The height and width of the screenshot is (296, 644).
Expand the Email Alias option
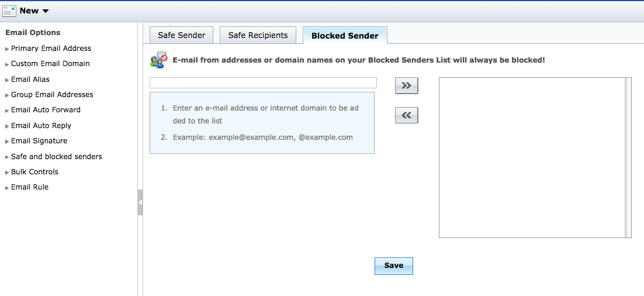click(x=30, y=80)
